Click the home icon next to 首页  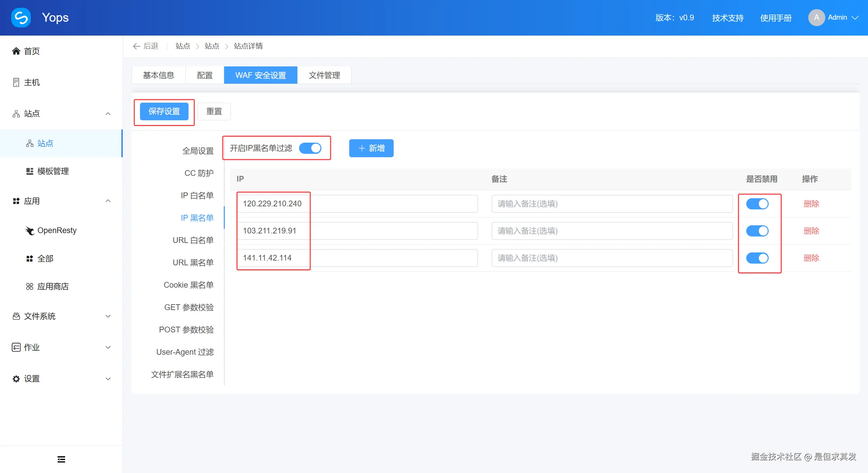pos(16,51)
